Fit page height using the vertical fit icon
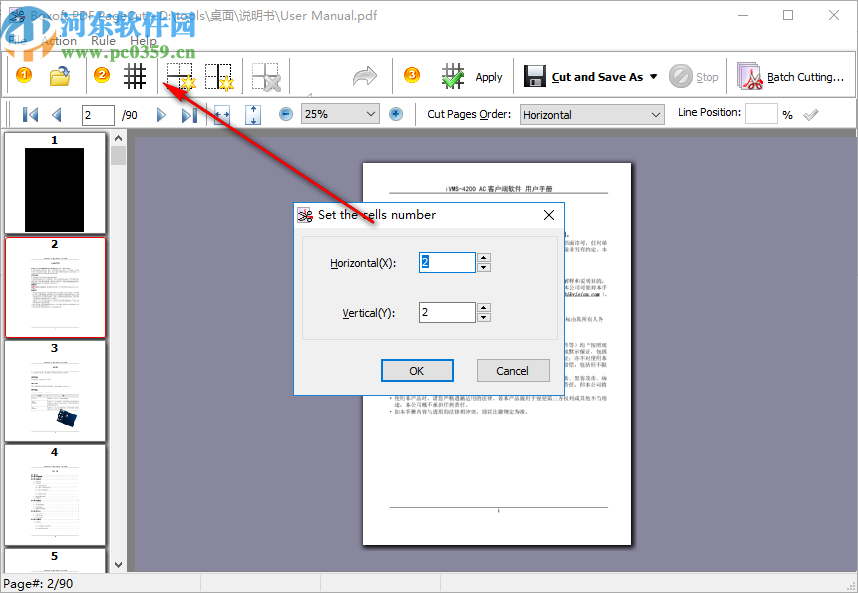The height and width of the screenshot is (593, 858). point(252,113)
